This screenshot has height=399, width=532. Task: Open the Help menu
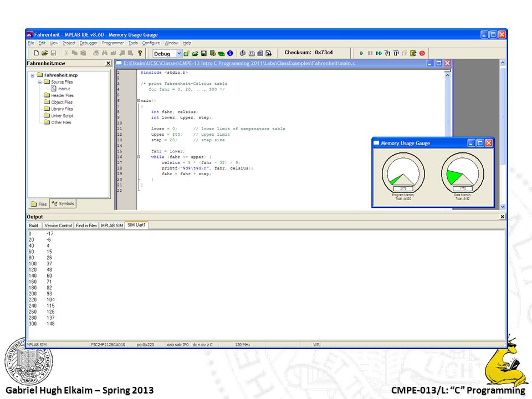(187, 43)
